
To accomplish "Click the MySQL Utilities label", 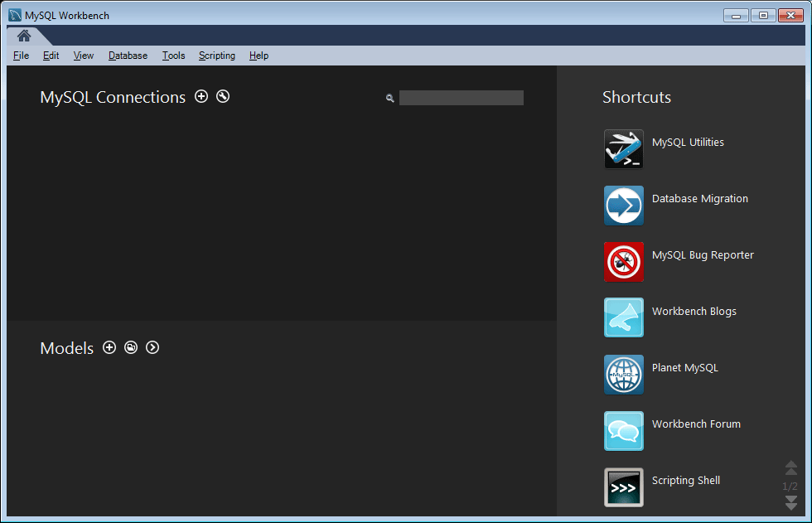I will click(x=688, y=143).
